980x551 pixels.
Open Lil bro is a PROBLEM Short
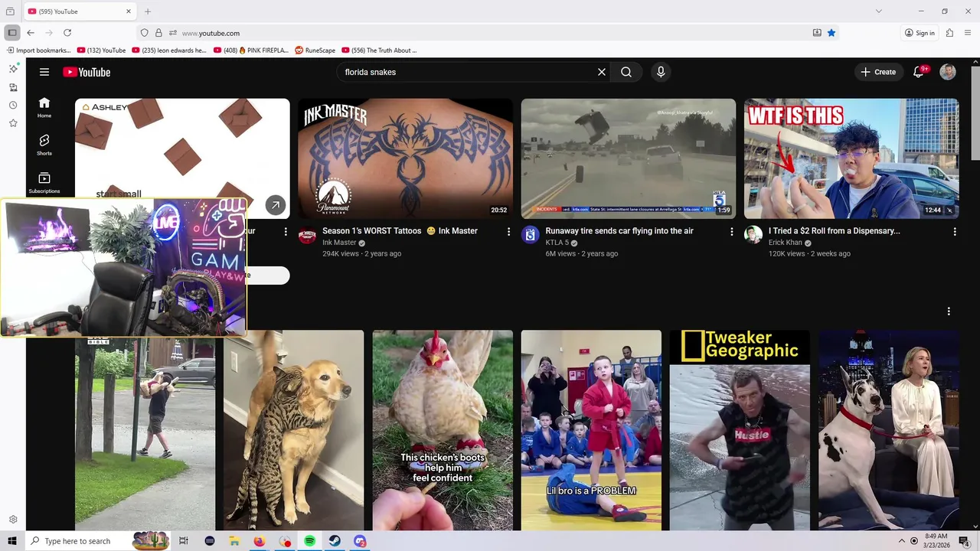click(x=591, y=430)
